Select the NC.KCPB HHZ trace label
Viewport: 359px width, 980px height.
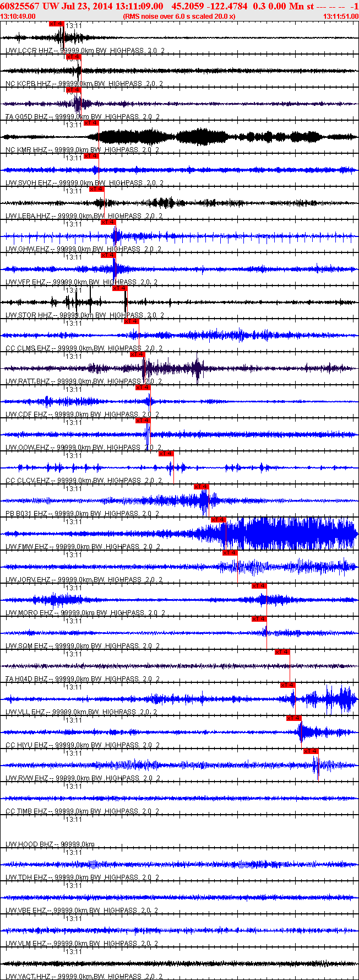84,84
